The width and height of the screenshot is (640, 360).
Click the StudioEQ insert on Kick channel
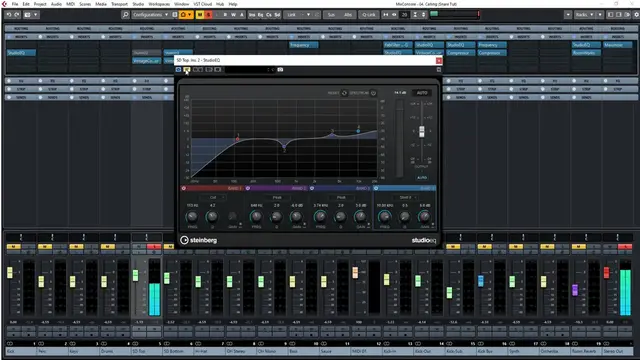click(x=21, y=53)
